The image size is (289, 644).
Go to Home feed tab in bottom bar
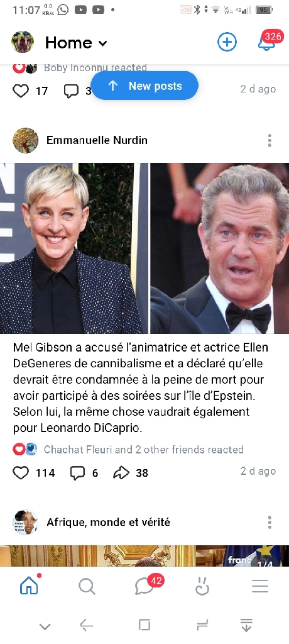click(30, 586)
